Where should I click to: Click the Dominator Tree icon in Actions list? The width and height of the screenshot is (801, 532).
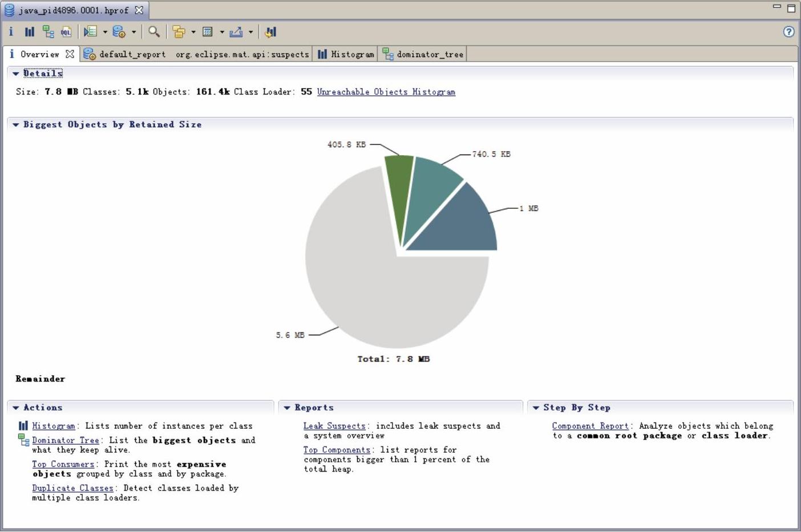point(23,440)
